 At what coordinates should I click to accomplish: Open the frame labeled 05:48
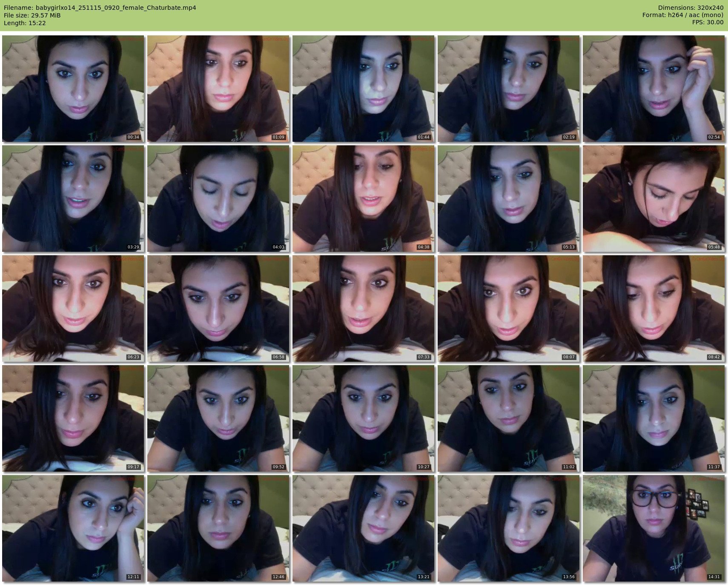(653, 199)
